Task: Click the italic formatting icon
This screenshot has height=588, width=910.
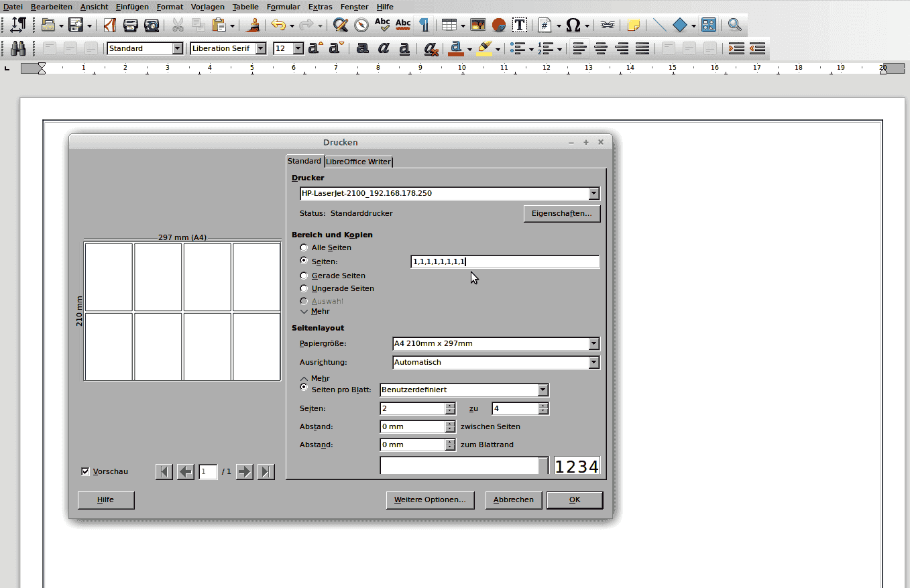Action: click(384, 48)
